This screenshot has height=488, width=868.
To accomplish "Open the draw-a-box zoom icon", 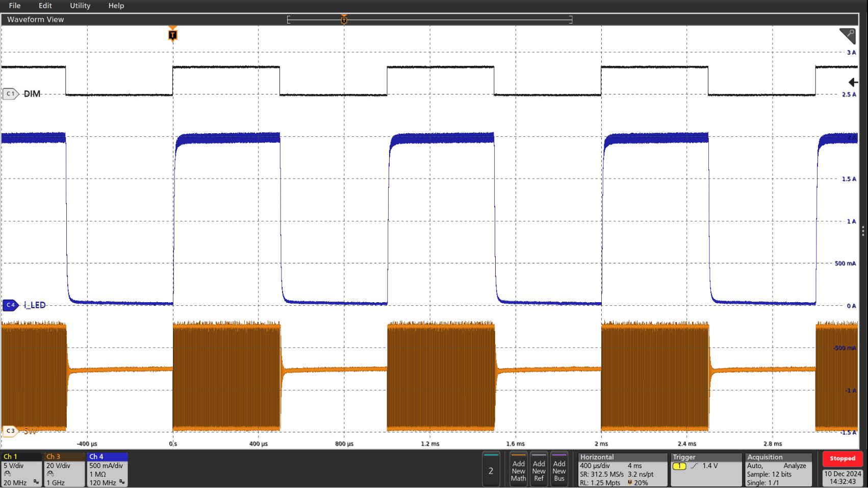I will point(848,36).
